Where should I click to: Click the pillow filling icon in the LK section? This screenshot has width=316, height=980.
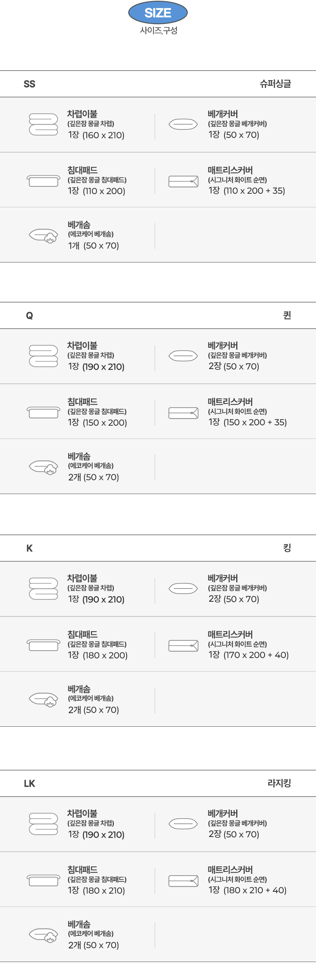(x=44, y=935)
